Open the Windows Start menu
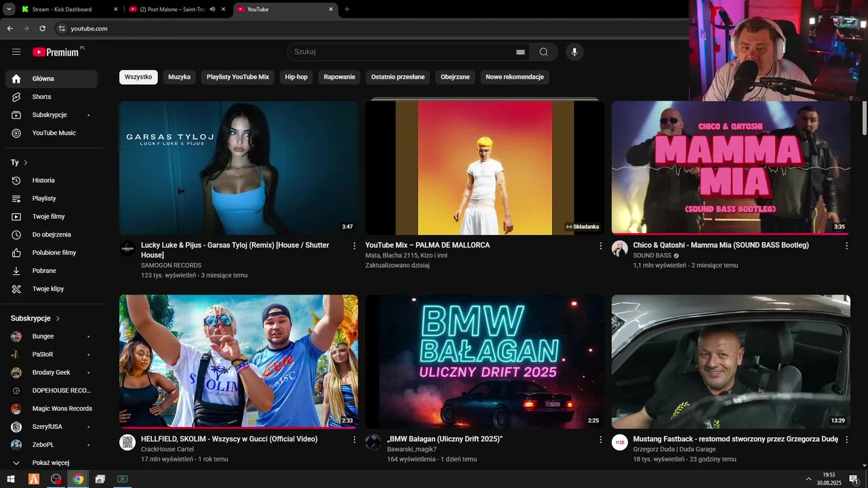Image resolution: width=868 pixels, height=488 pixels. coord(11,479)
